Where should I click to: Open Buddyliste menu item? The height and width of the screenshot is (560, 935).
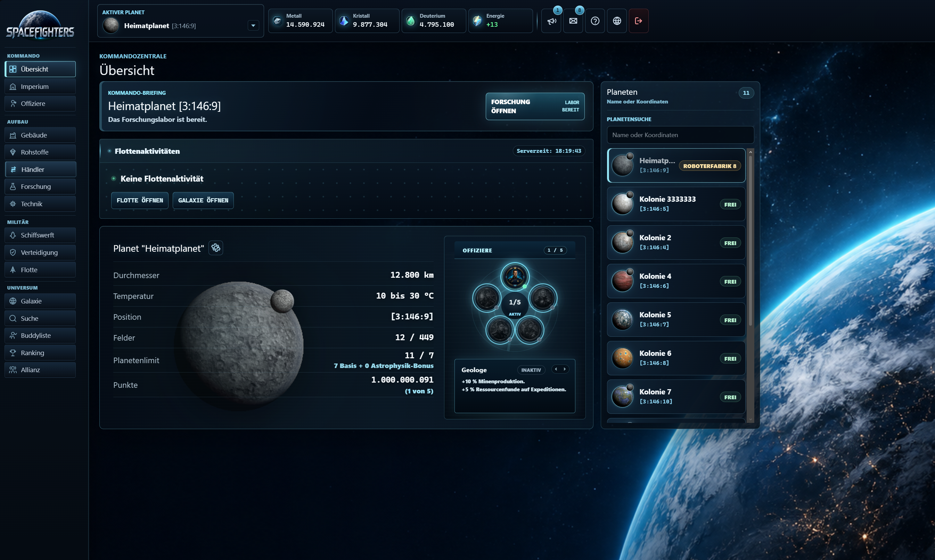[x=40, y=335]
